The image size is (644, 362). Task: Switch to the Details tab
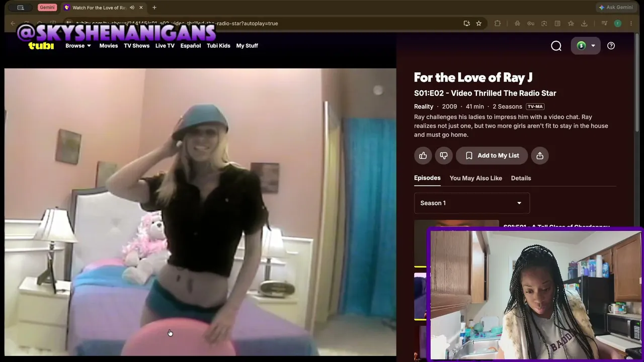pyautogui.click(x=521, y=178)
